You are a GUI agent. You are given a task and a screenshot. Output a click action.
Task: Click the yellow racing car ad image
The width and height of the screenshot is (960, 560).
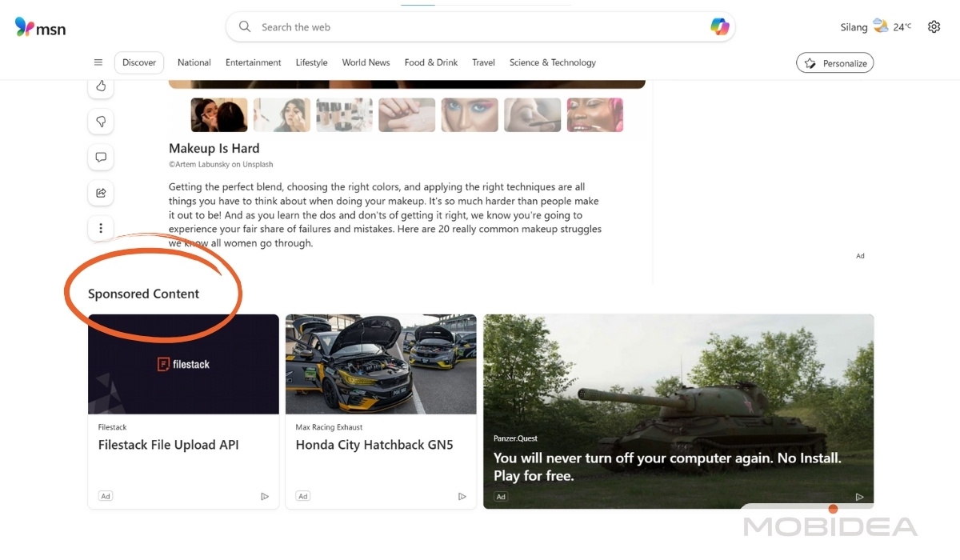(x=381, y=364)
